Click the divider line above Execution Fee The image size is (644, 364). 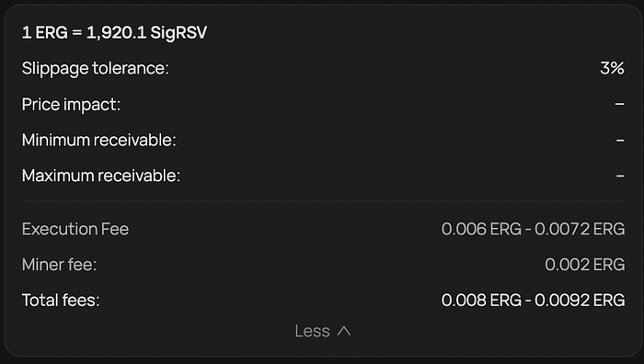click(323, 201)
